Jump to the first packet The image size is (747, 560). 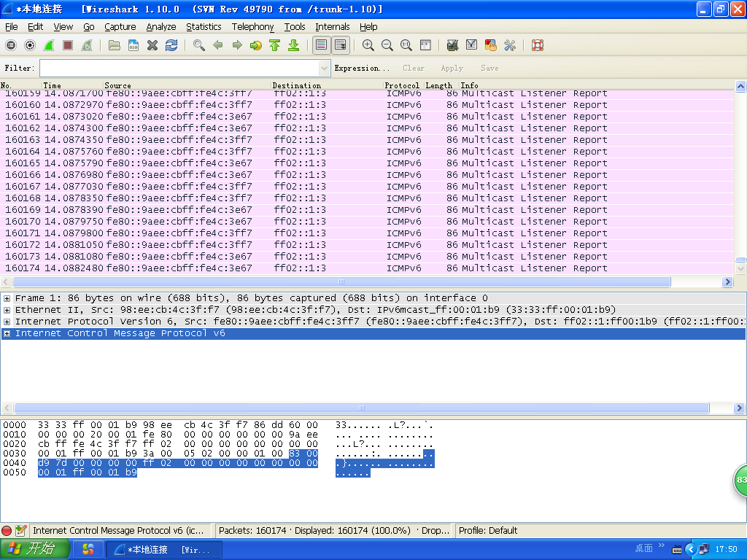275,45
